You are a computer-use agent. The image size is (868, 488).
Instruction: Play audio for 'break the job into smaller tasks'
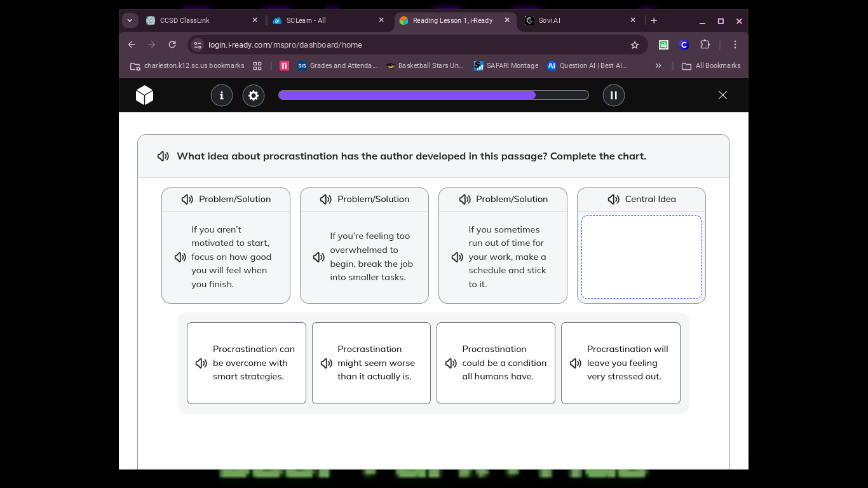point(319,257)
